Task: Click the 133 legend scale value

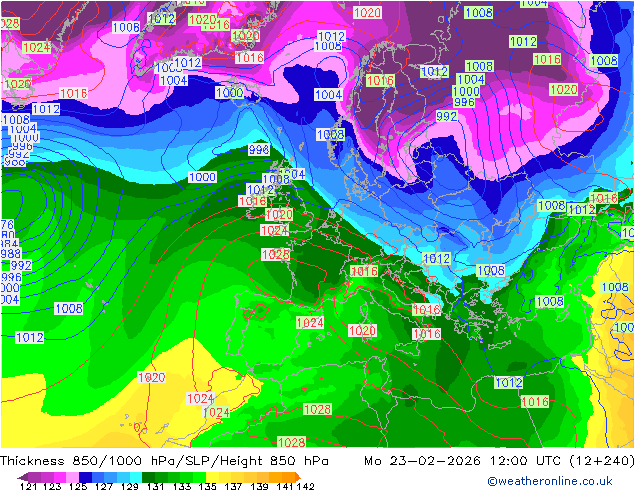Action: point(182,486)
